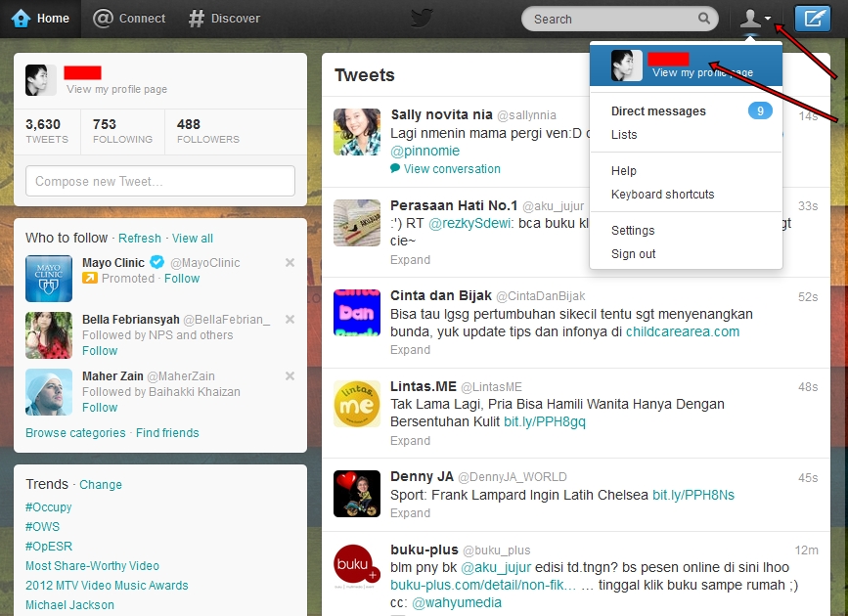Dismiss the Bella Febriansyah suggestion
Screen dimensions: 848x616
click(x=290, y=319)
